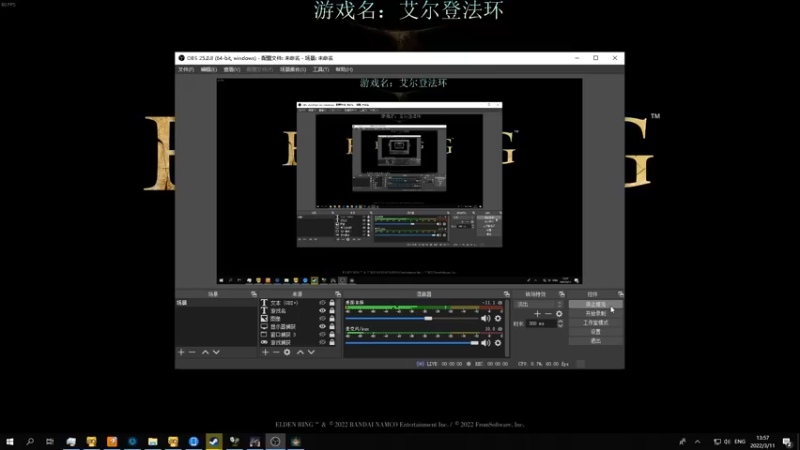Screen dimensions: 800x450
Task: Undock the Scene Transitions panel popout icon
Action: [x=562, y=294]
